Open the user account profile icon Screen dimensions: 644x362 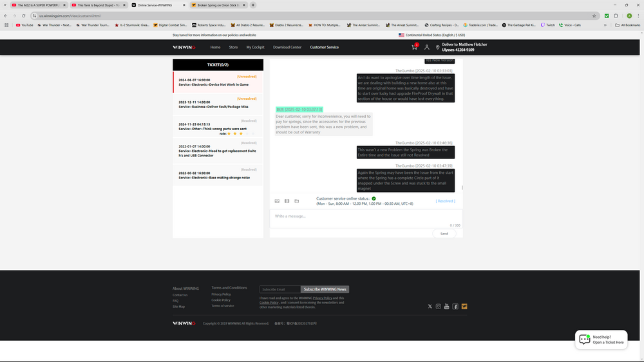coord(427,47)
